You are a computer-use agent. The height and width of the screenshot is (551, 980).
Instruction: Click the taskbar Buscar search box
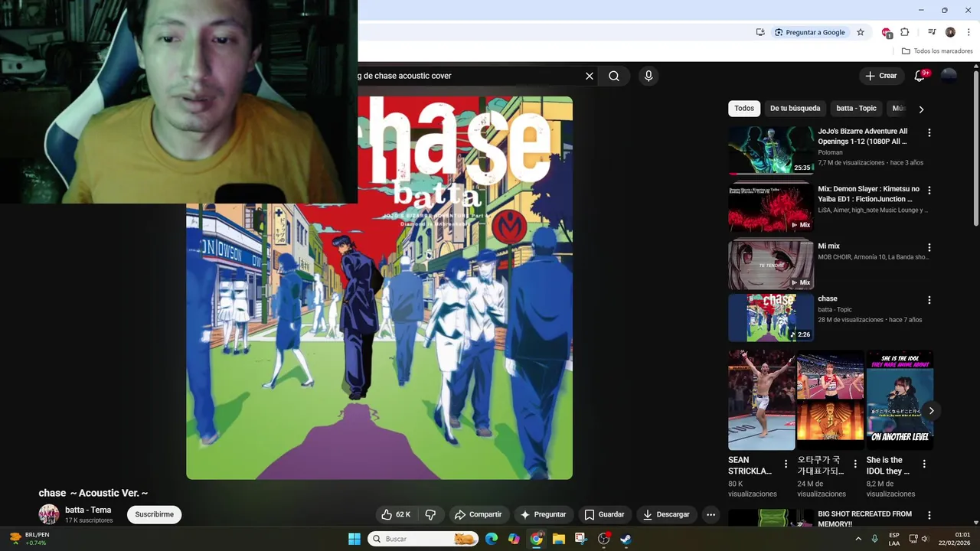pyautogui.click(x=423, y=539)
